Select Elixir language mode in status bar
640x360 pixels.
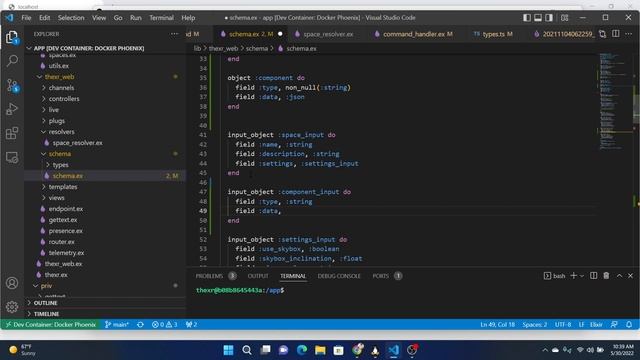click(596, 324)
